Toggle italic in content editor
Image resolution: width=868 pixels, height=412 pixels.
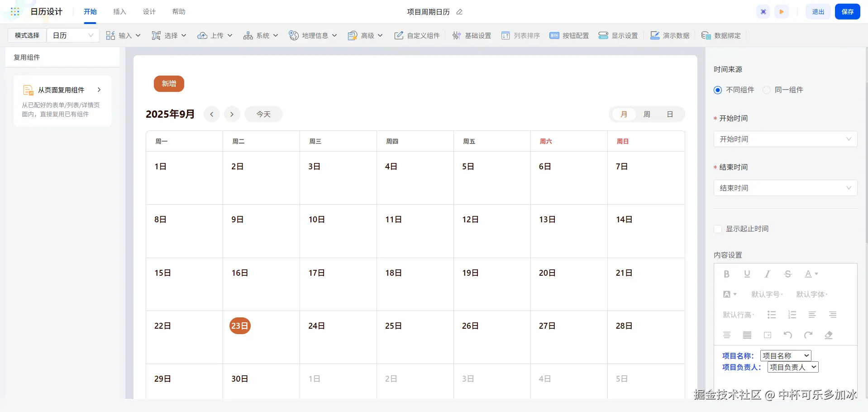[768, 274]
